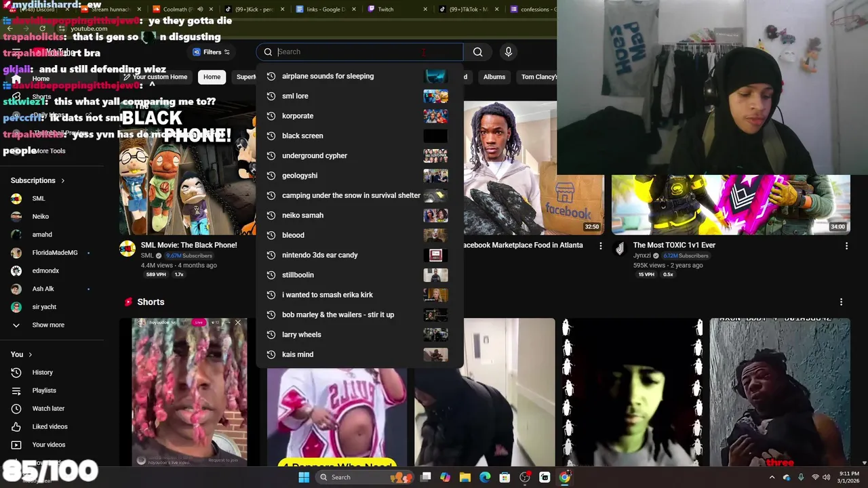Select the 'geologyshi' suggestion

(359, 176)
